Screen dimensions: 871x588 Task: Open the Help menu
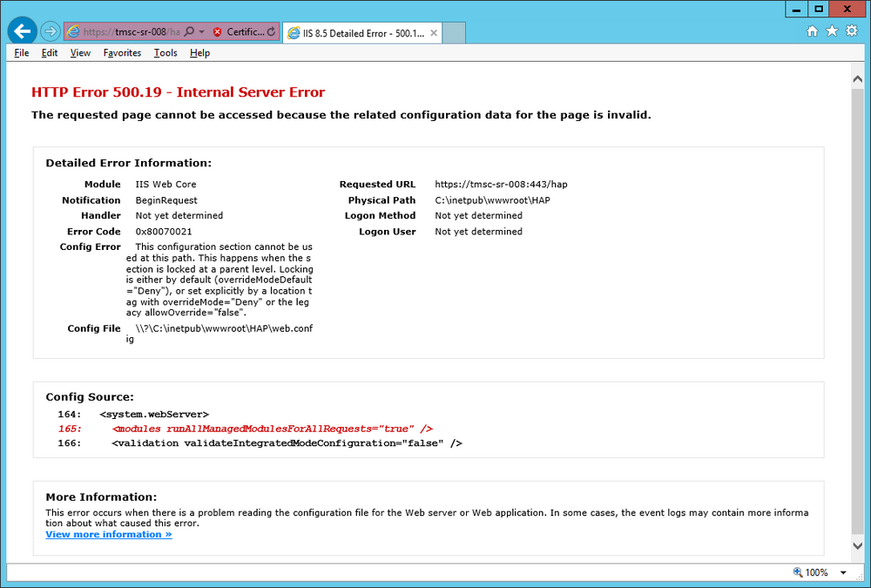click(199, 53)
